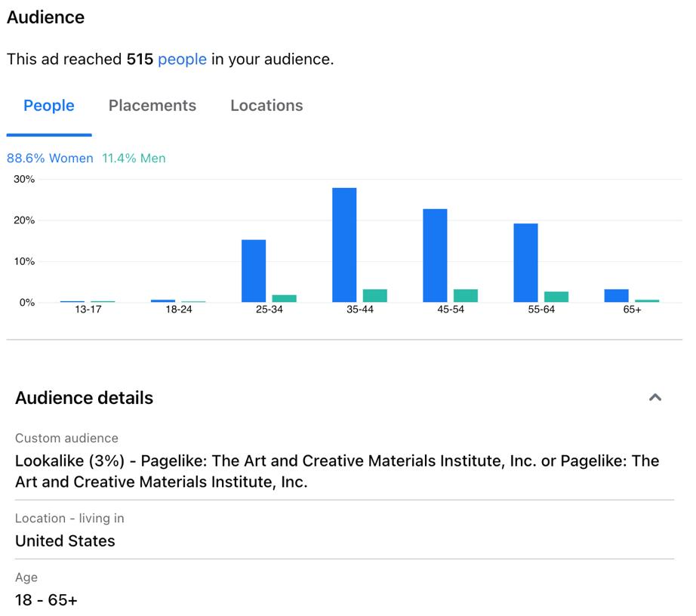Screen dimensions: 696x616
Task: Click the 88.6% Women legend label
Action: 50,159
